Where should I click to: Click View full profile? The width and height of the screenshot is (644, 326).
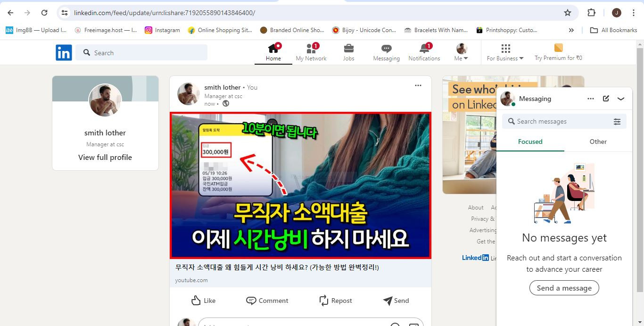point(105,157)
